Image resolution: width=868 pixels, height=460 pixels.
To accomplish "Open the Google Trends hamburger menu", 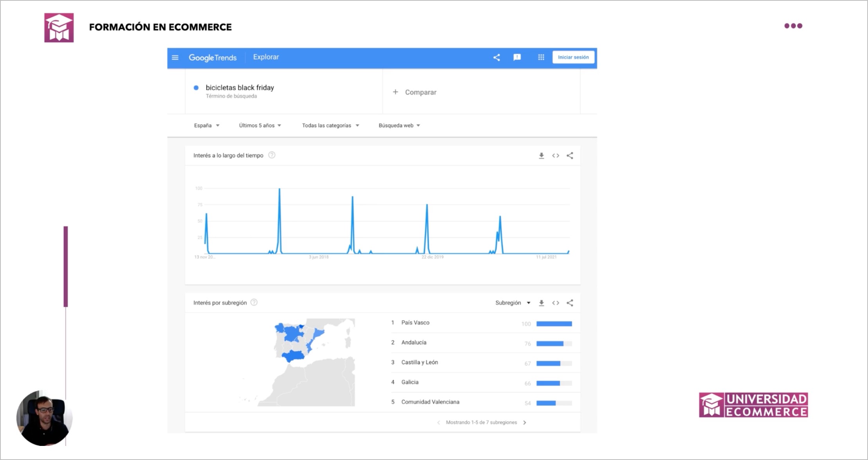I will (175, 57).
